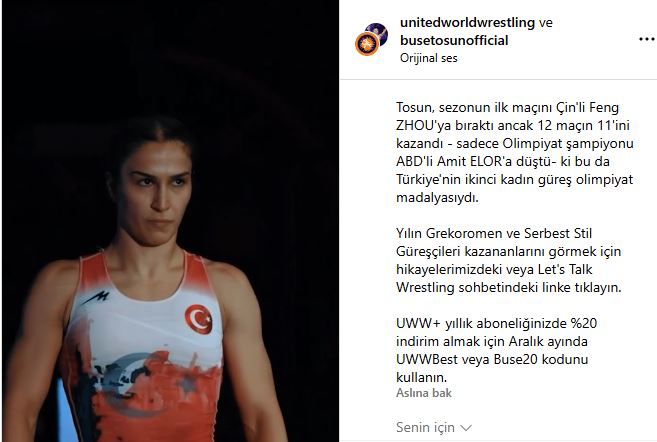Open the unitedworldwrestling profile link
Image resolution: width=657 pixels, height=442 pixels.
pyautogui.click(x=467, y=22)
